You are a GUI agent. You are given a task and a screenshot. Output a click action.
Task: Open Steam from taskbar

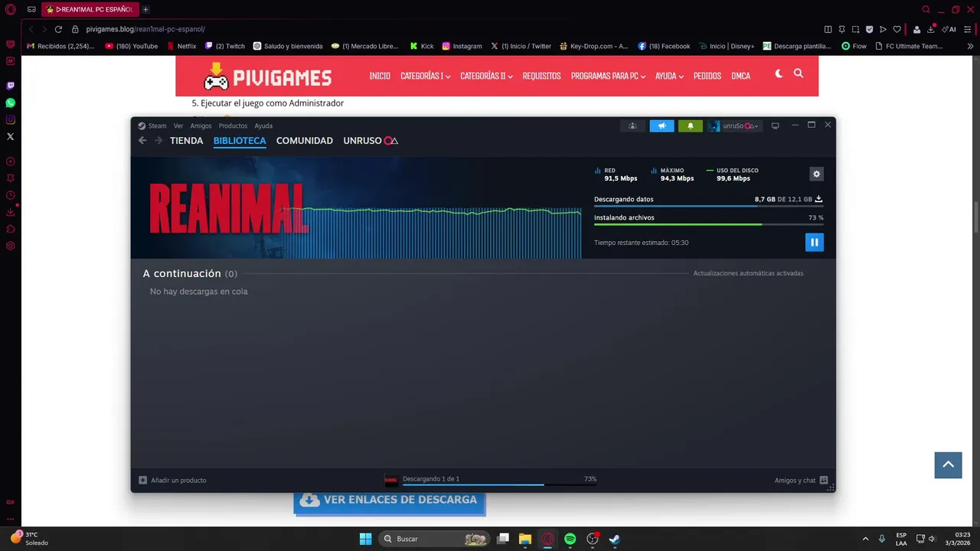point(614,539)
